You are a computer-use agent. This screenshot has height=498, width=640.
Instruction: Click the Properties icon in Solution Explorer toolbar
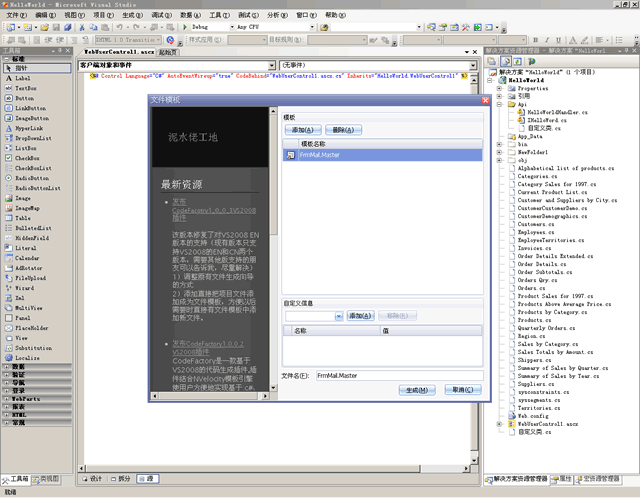tap(492, 61)
